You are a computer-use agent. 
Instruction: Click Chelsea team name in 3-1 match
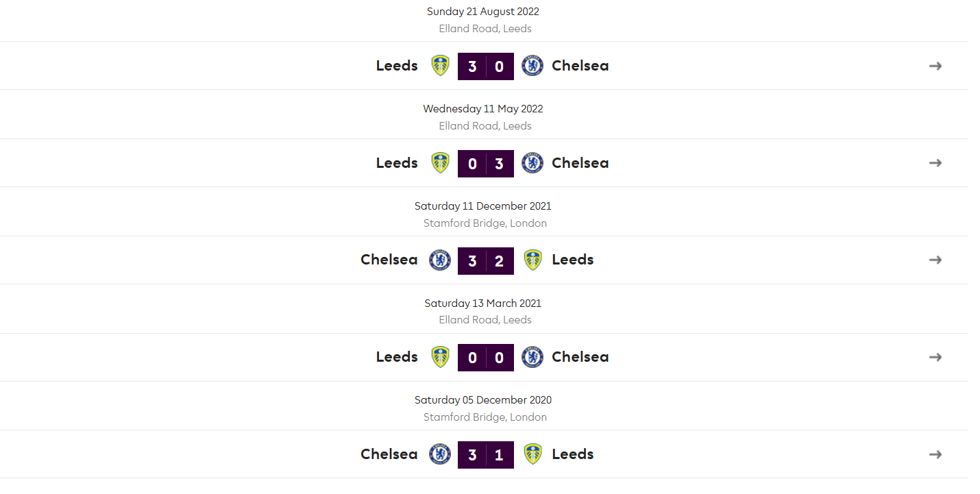(389, 454)
